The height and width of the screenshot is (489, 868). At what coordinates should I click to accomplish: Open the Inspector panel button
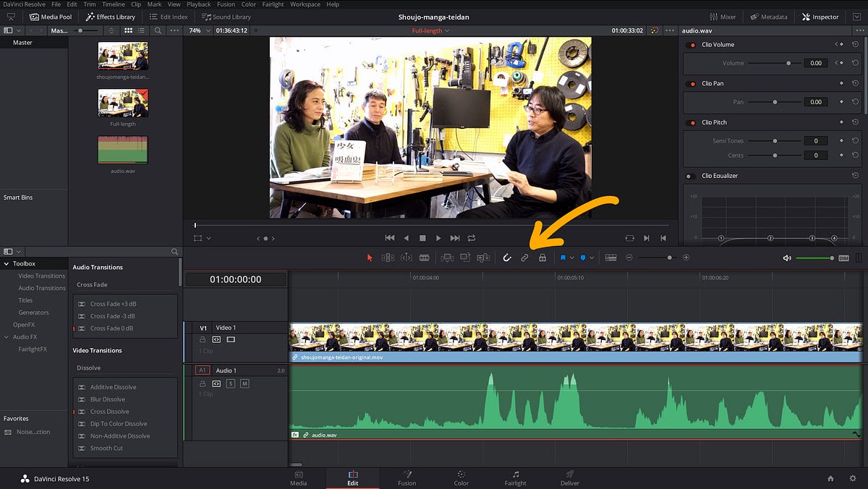point(820,17)
